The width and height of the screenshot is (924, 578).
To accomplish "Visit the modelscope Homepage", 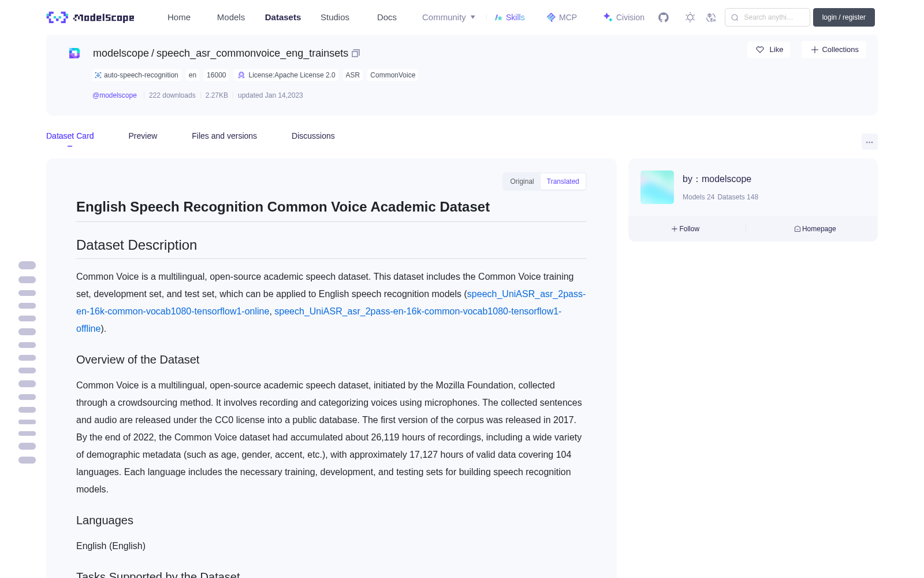I will tap(815, 229).
